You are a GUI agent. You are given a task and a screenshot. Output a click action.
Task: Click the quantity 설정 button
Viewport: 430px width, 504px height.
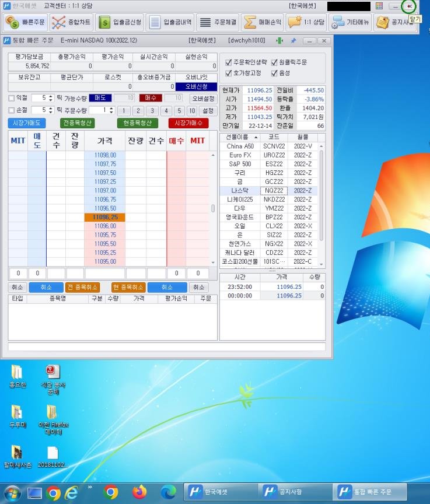[x=208, y=111]
